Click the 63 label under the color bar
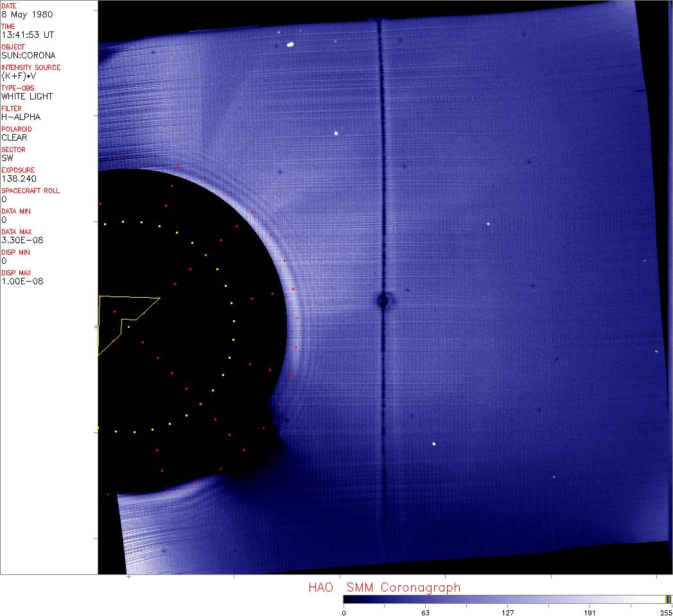Image resolution: width=673 pixels, height=616 pixels. (425, 612)
